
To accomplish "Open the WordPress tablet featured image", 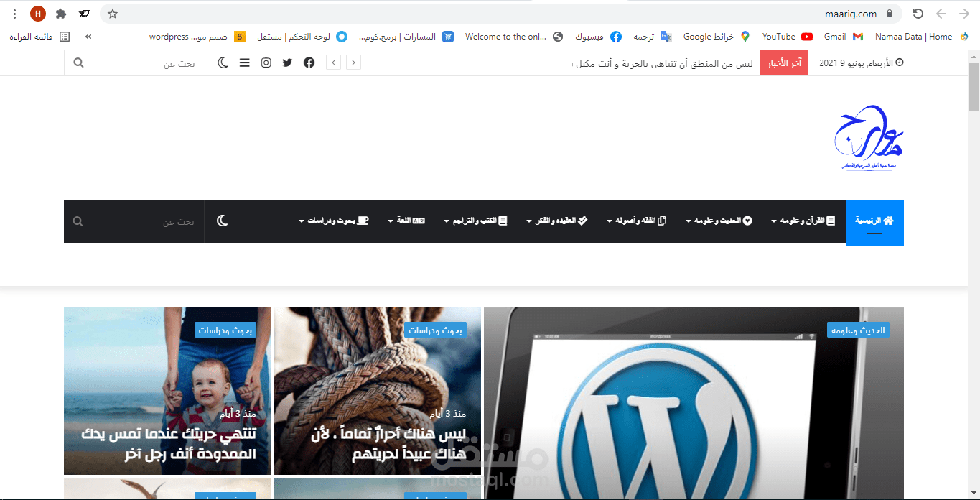I will [x=694, y=403].
